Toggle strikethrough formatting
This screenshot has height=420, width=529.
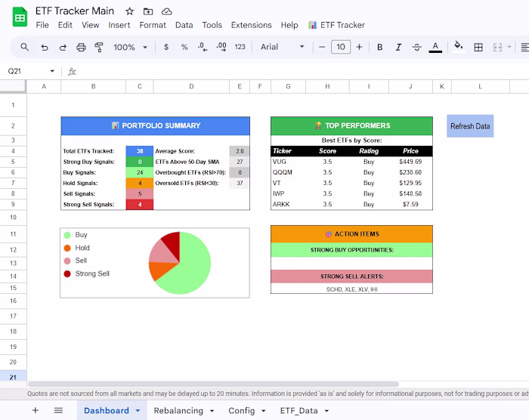pos(417,48)
